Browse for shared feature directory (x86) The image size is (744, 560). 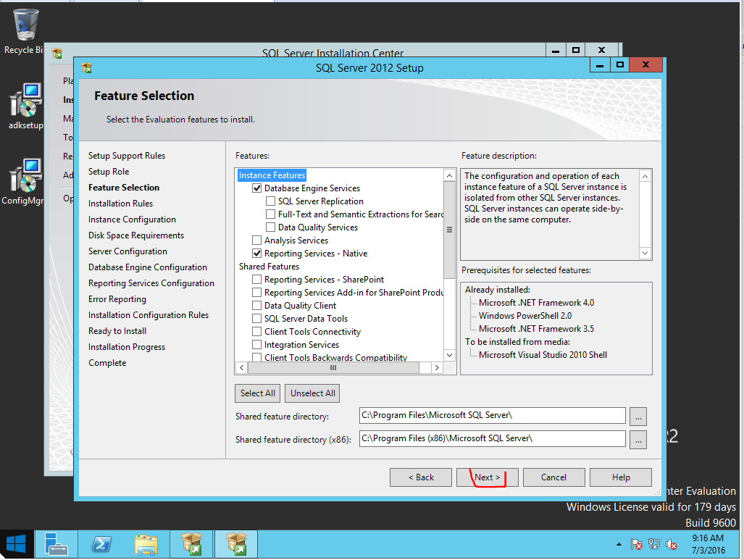pos(638,440)
